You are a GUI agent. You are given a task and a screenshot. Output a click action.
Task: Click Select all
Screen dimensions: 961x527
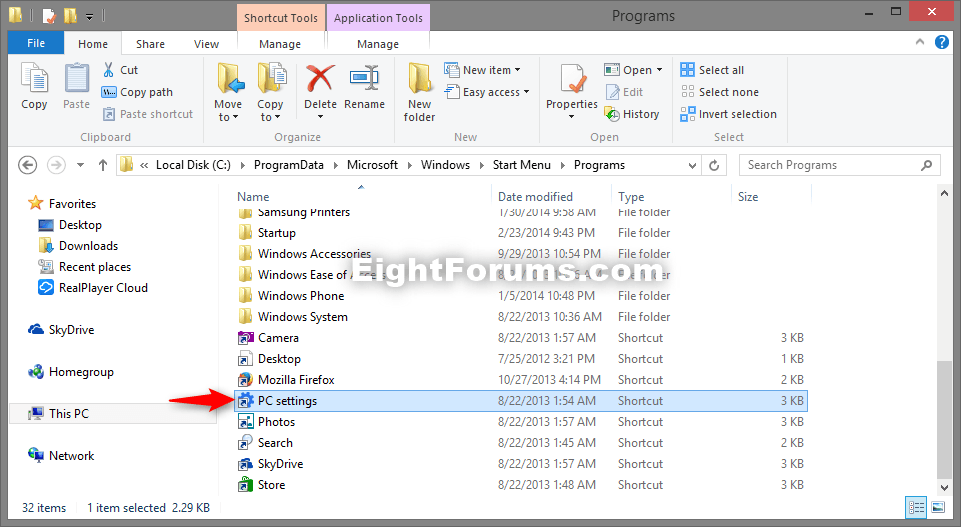click(x=712, y=70)
